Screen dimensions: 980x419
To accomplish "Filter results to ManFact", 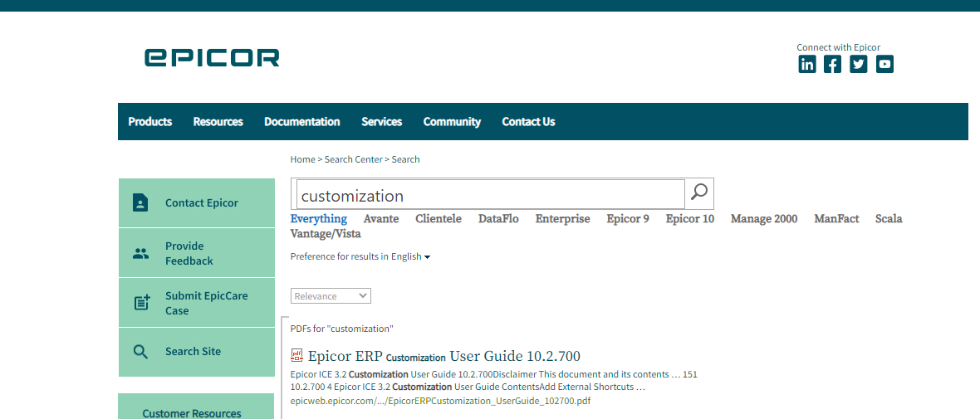I will click(837, 218).
